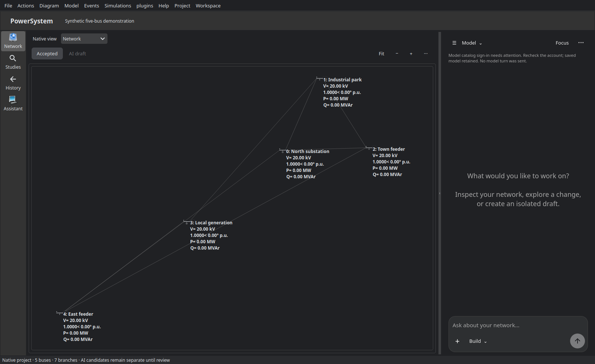Zoom out the network diagram
595x364 pixels.
pos(397,53)
